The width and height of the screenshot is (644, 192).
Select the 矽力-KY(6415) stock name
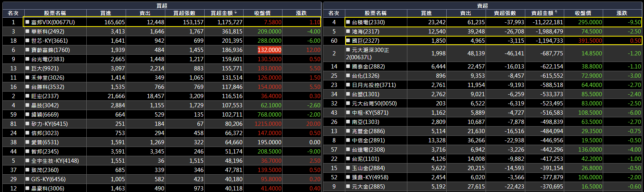click(x=49, y=124)
